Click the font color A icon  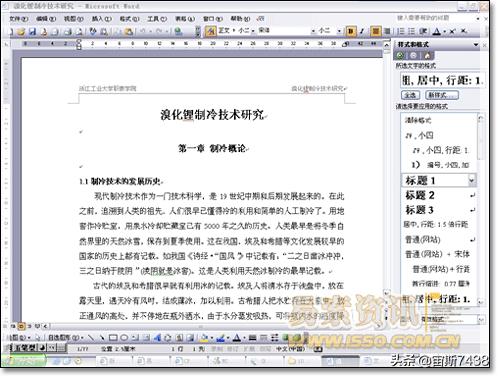[x=437, y=31]
